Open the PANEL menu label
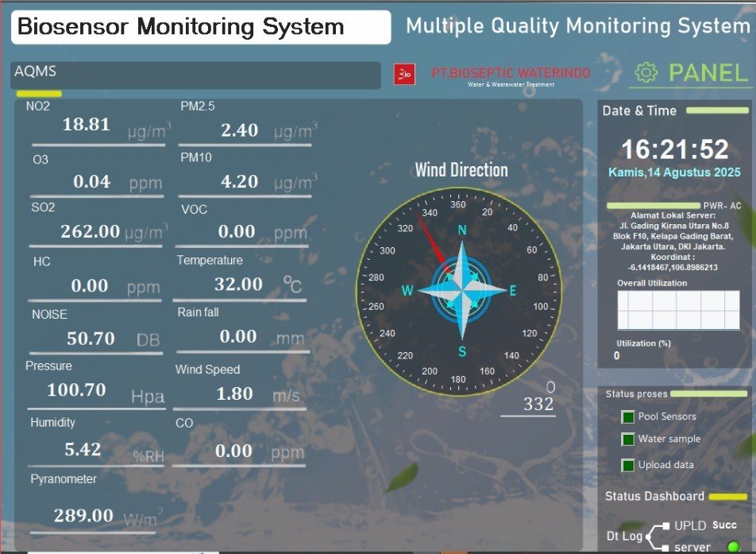This screenshot has width=756, height=554. 708,73
